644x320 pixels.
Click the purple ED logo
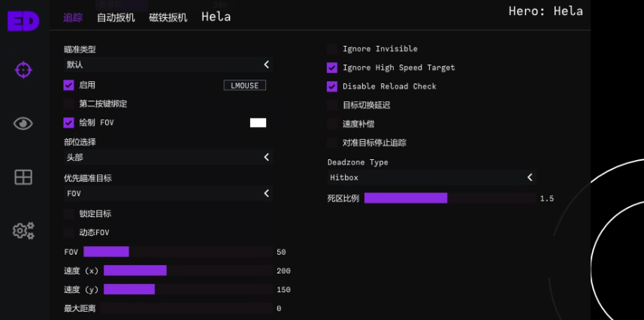click(x=23, y=21)
